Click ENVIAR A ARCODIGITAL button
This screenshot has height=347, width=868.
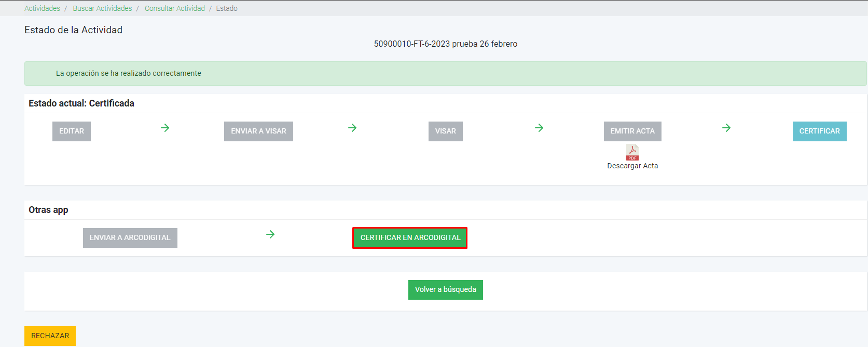point(130,238)
